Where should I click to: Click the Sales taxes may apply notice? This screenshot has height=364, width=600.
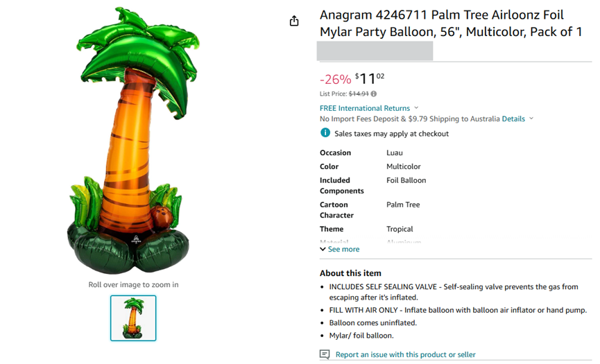391,134
